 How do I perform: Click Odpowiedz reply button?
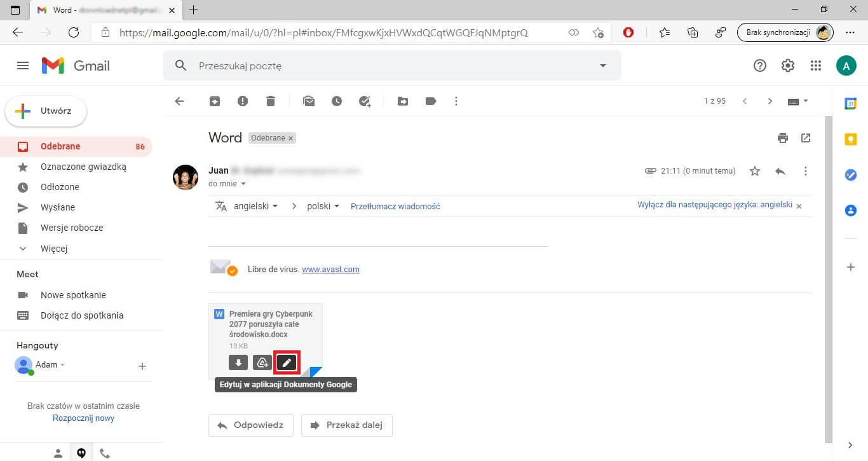point(250,425)
